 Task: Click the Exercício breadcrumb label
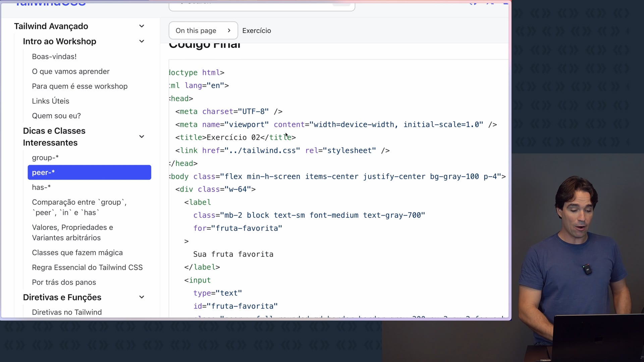tap(257, 31)
